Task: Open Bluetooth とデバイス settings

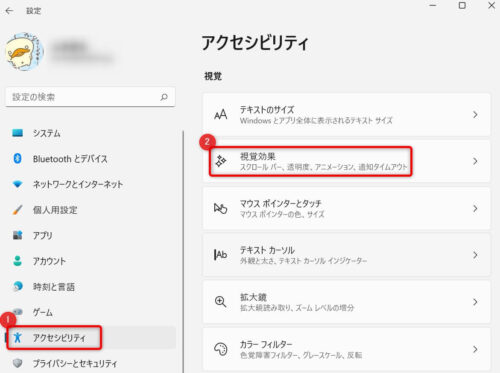Action: coord(90,159)
